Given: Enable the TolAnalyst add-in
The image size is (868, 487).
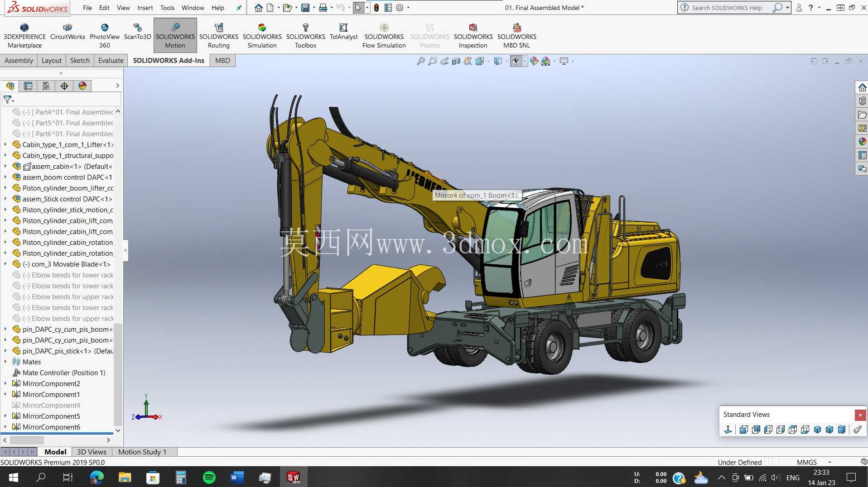Looking at the screenshot, I should 343,32.
